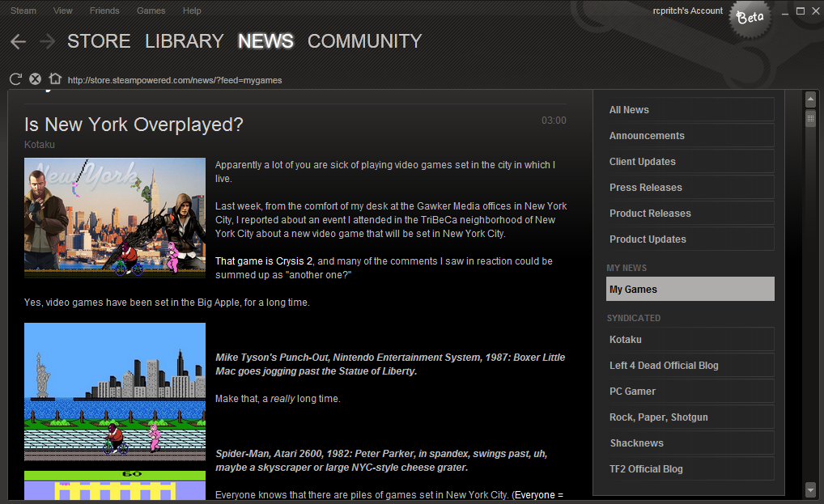824x504 pixels.
Task: Open the home page via house icon
Action: point(55,78)
